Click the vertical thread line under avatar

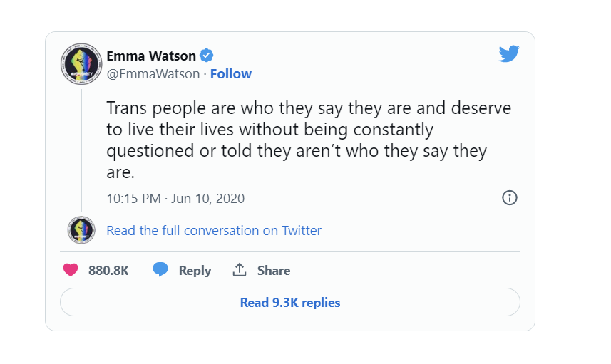click(x=81, y=151)
